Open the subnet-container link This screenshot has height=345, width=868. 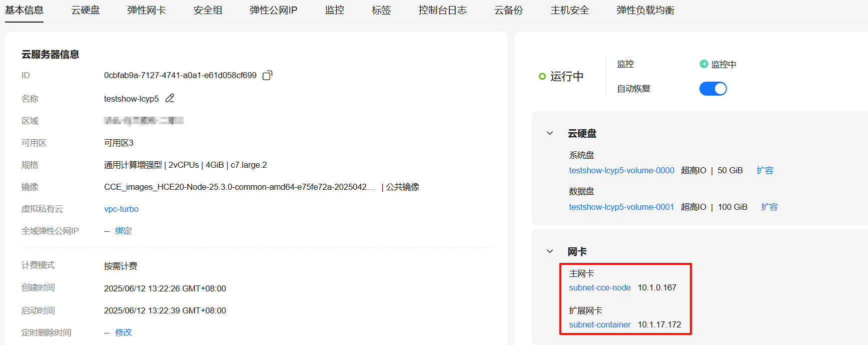coord(600,324)
